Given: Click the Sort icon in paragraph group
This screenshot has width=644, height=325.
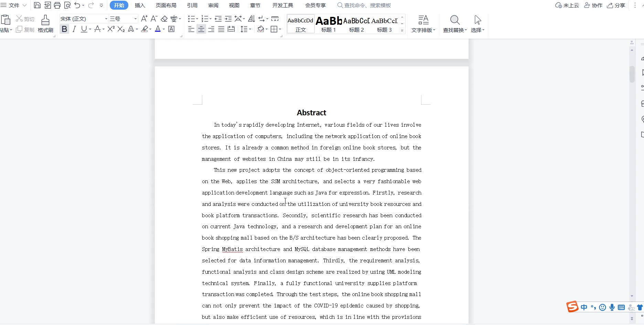Looking at the screenshot, I should tap(251, 19).
